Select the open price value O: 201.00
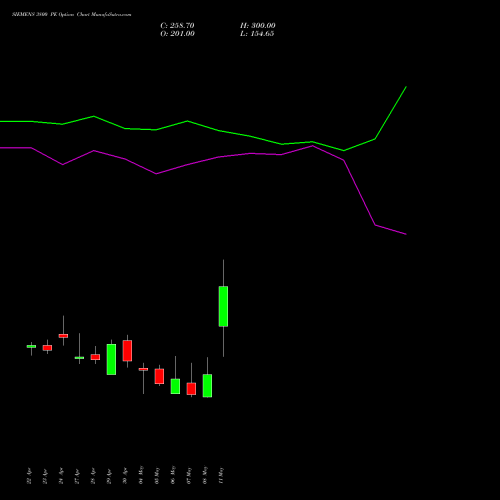 pyautogui.click(x=177, y=34)
